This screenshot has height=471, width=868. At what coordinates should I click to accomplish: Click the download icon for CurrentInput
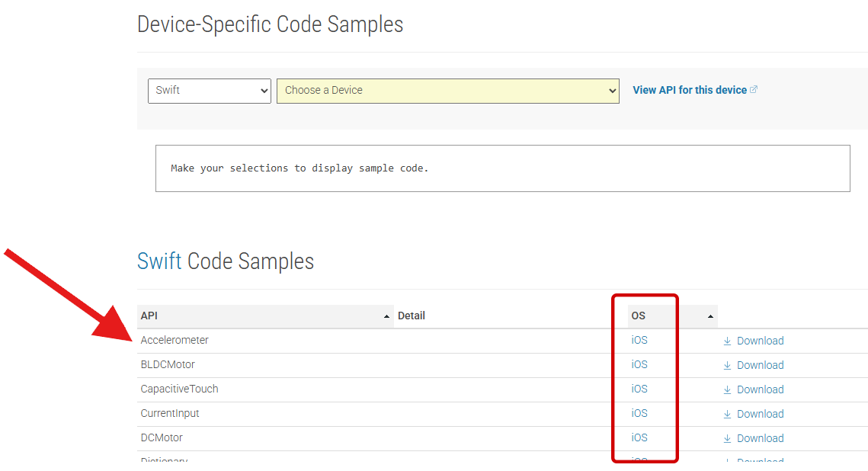(727, 414)
